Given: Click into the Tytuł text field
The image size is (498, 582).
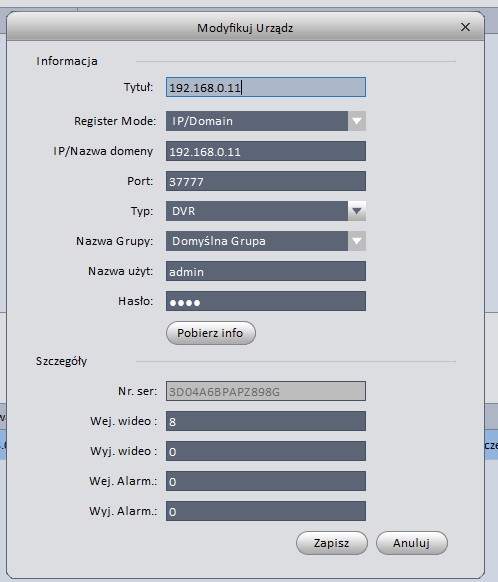Looking at the screenshot, I should tap(266, 87).
